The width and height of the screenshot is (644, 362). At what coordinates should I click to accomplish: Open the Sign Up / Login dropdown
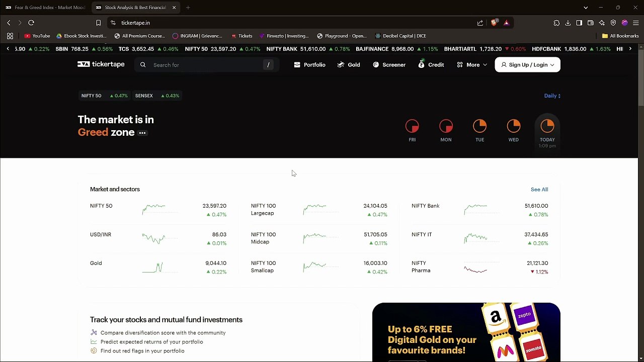pos(527,65)
